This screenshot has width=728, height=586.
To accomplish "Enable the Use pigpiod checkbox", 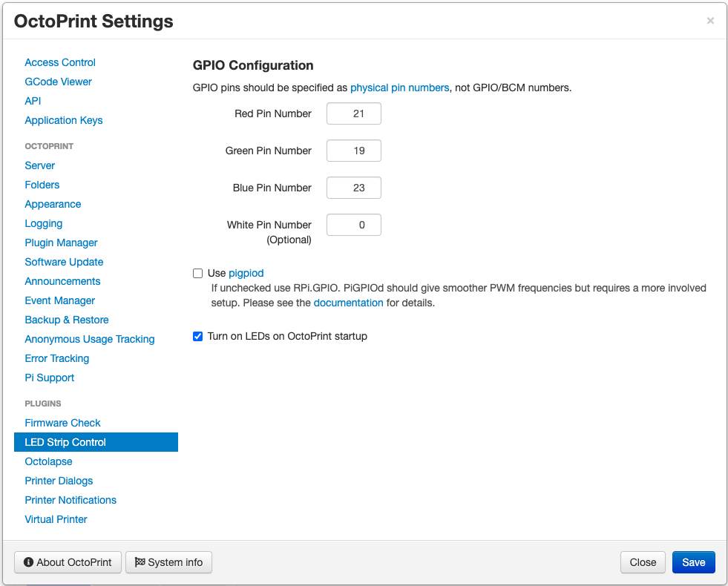I will pyautogui.click(x=198, y=273).
